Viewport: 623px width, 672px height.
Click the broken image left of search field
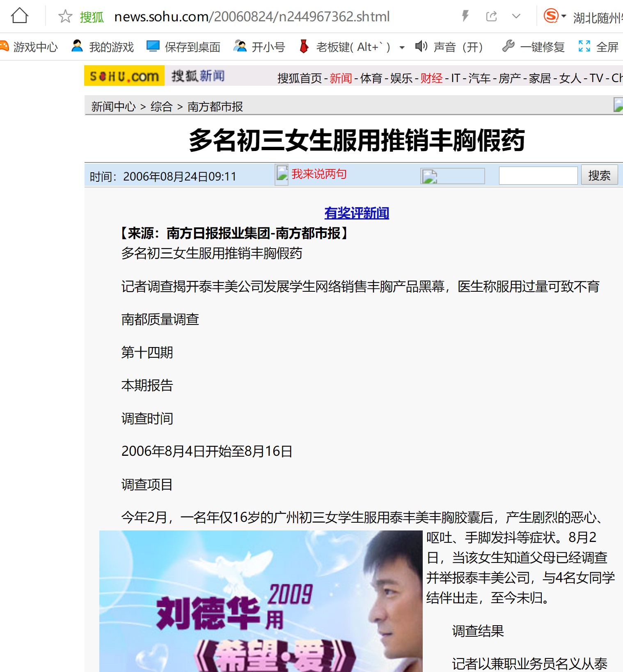[452, 176]
